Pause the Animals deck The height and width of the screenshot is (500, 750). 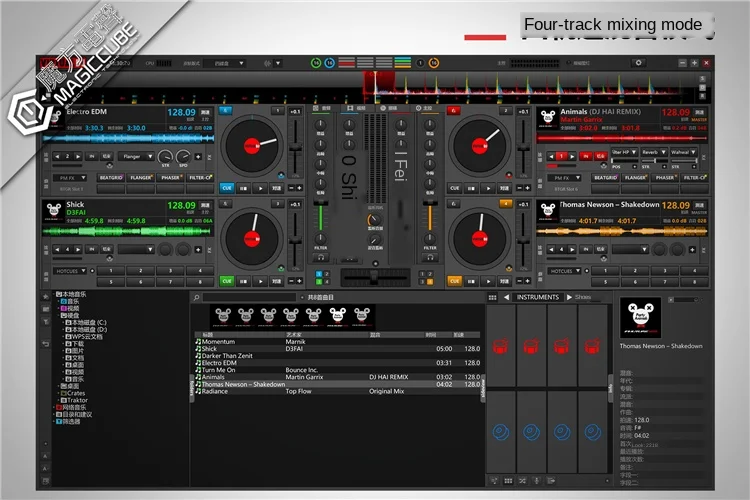point(471,188)
